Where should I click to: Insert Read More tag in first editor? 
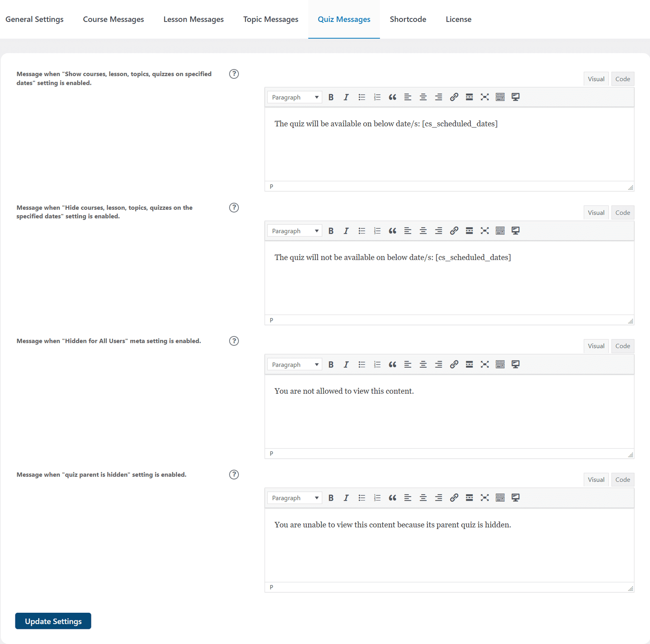point(469,97)
